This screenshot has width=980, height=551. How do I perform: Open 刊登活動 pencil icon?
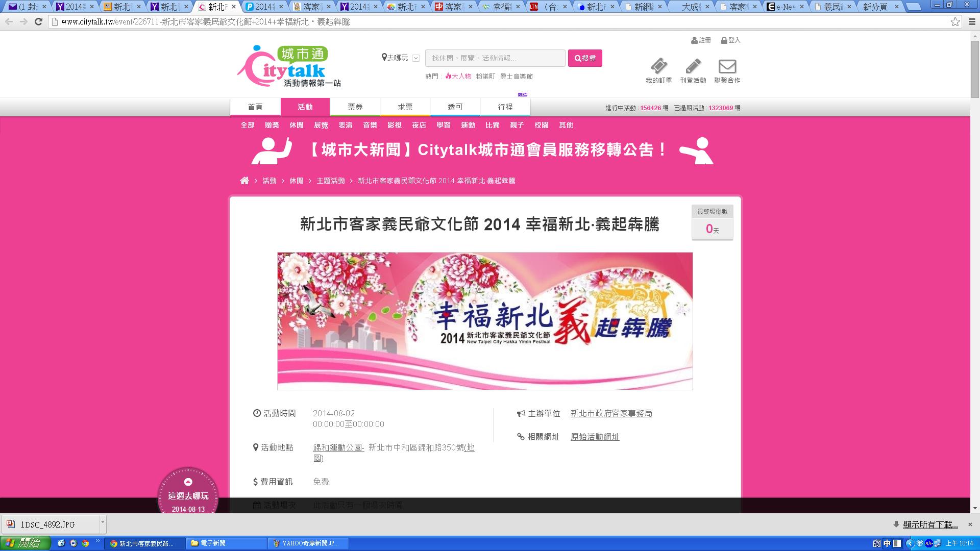[693, 71]
